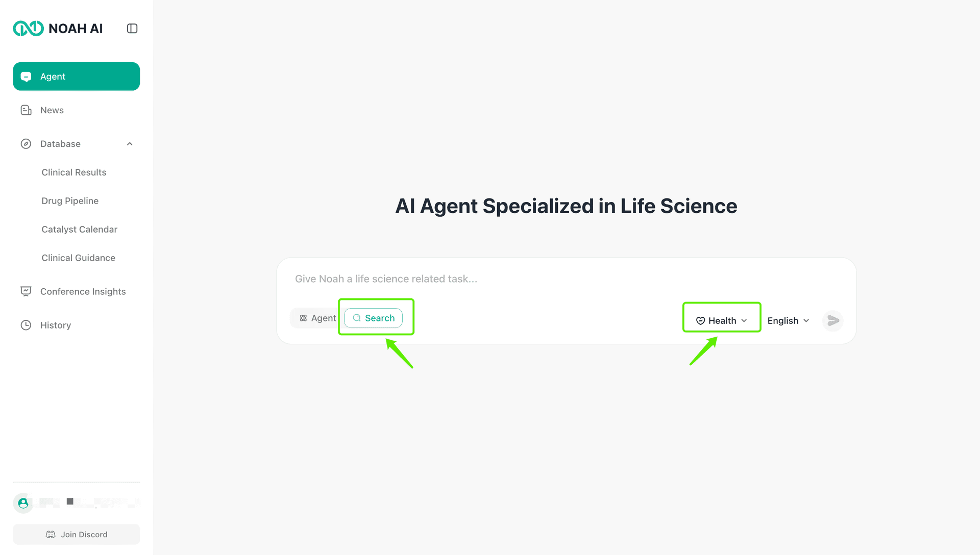
Task: Click the heart icon in the Health selector
Action: (x=700, y=320)
